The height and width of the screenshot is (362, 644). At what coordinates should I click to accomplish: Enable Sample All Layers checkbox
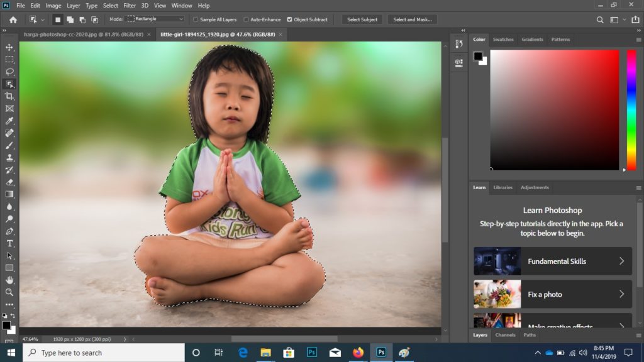(196, 19)
